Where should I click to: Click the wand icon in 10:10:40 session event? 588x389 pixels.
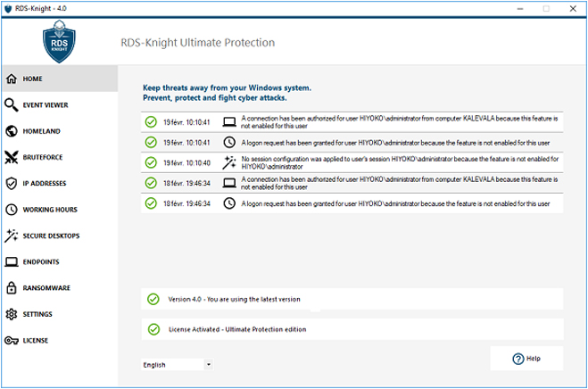(229, 162)
